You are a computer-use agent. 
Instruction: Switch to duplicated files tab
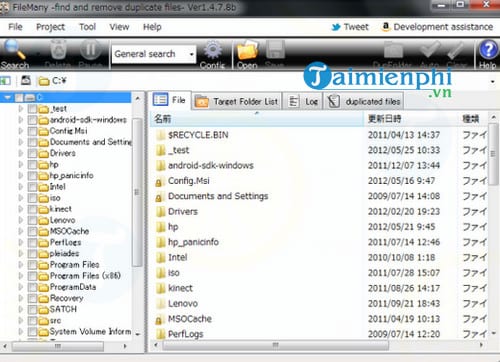(x=364, y=101)
